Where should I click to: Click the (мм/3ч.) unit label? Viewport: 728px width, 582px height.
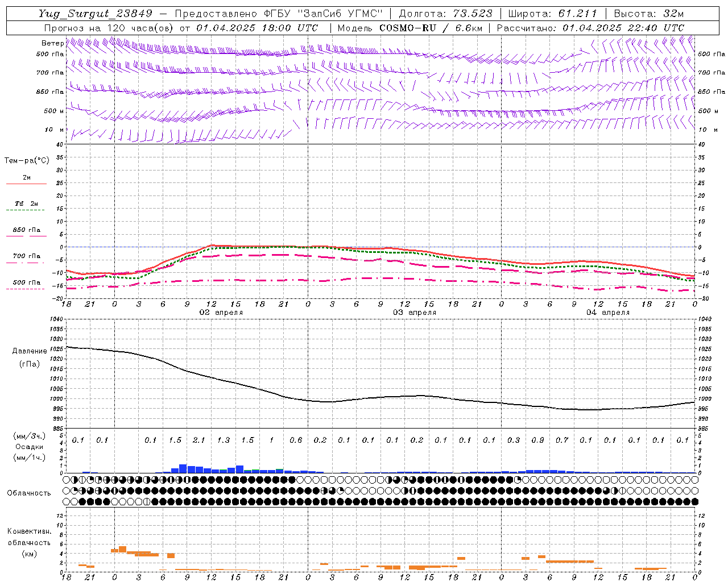(x=30, y=436)
